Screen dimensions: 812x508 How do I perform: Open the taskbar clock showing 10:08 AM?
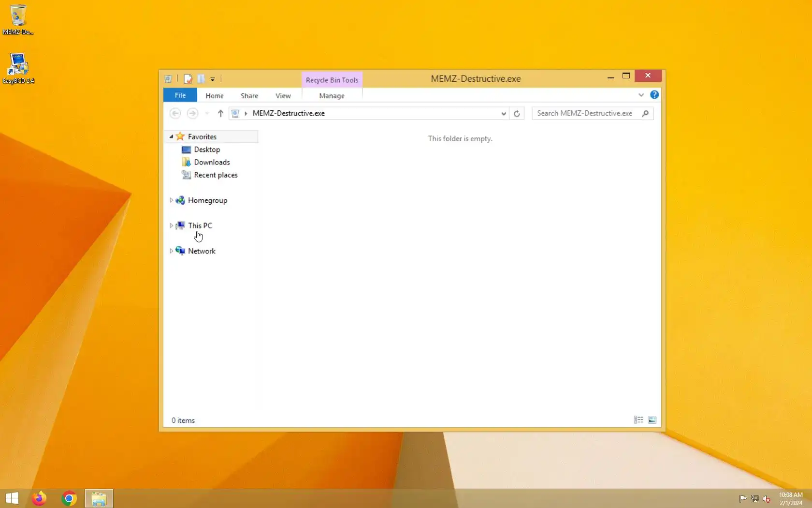click(791, 499)
